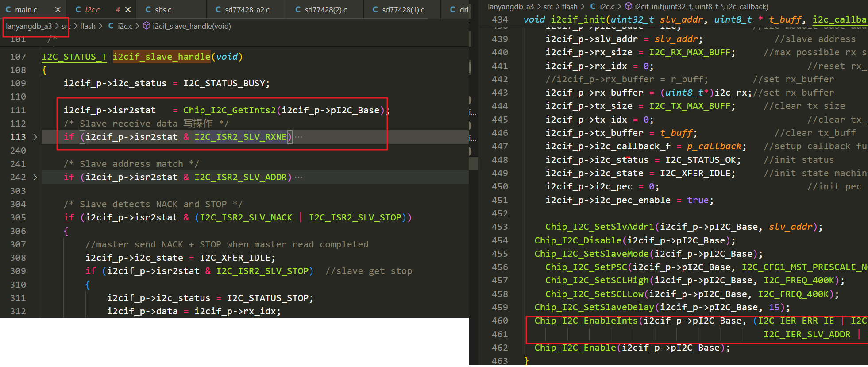Click line number 453 in right editor
This screenshot has height=367, width=868.
[500, 227]
